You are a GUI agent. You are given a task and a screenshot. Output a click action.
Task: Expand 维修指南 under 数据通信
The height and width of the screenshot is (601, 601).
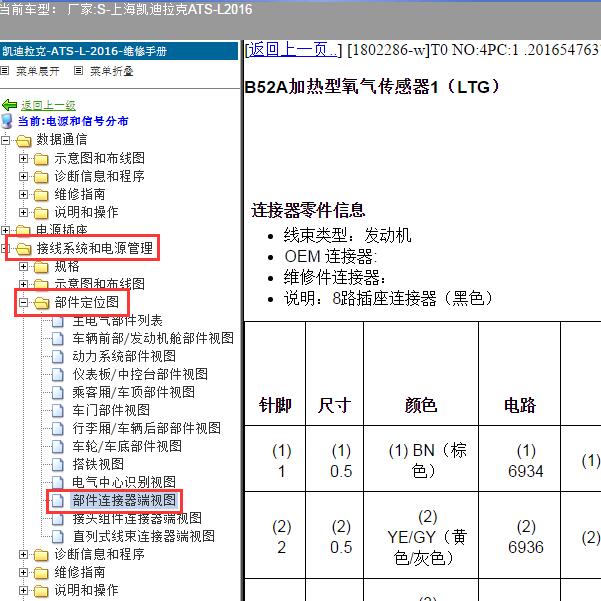[x=23, y=194]
